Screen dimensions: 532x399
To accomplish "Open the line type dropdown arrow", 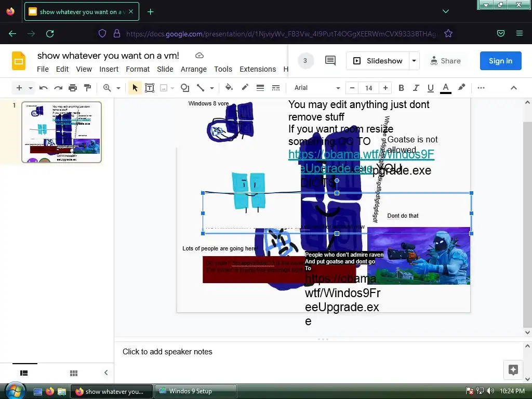I will (212, 88).
